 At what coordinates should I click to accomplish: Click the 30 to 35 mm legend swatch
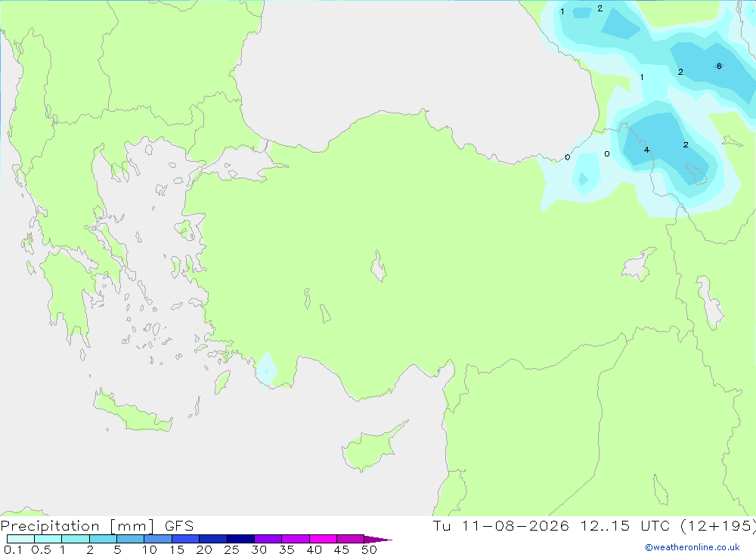click(x=268, y=539)
